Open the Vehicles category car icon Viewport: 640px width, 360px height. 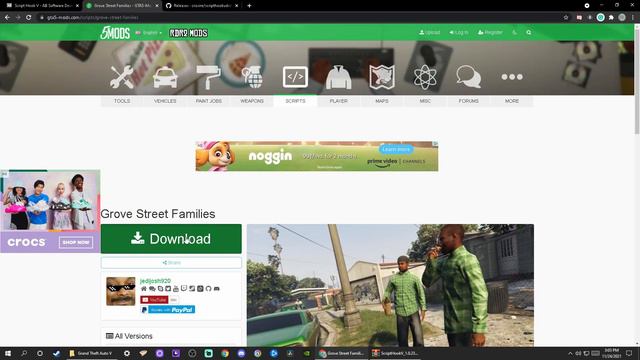(x=165, y=77)
